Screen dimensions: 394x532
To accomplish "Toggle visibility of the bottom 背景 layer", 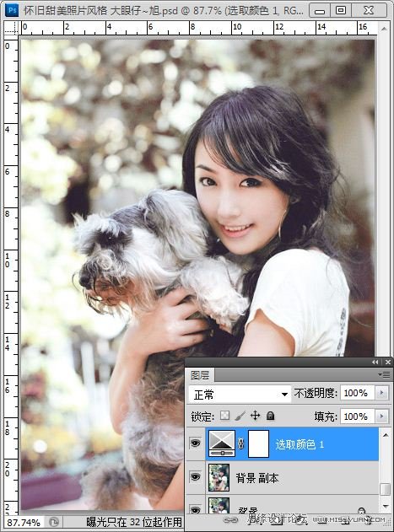I will [195, 509].
